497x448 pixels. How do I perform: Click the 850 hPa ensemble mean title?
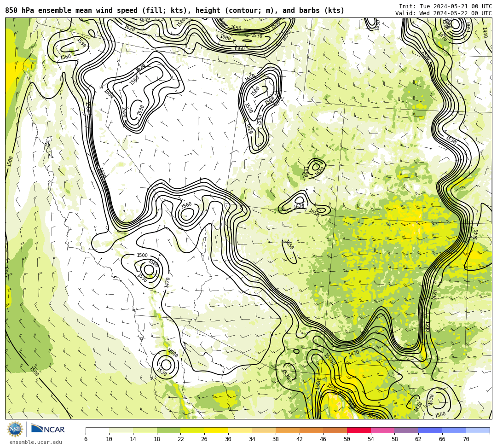(x=175, y=11)
